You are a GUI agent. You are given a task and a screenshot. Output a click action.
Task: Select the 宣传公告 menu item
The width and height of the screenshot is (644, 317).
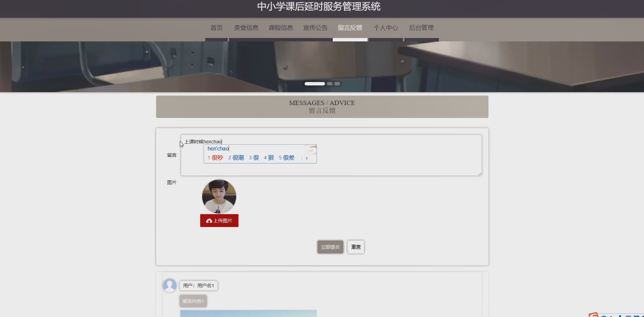315,28
